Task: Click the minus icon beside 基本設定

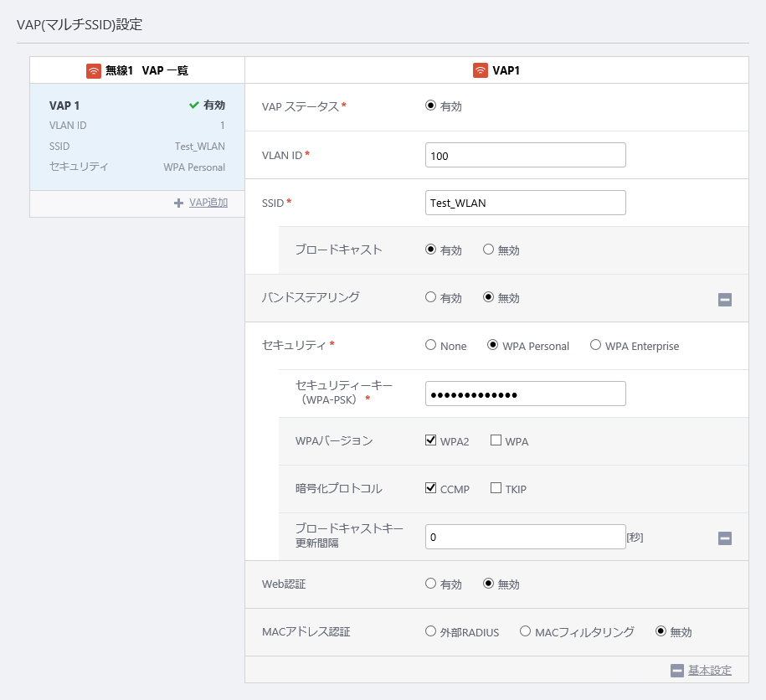Action: 677,671
